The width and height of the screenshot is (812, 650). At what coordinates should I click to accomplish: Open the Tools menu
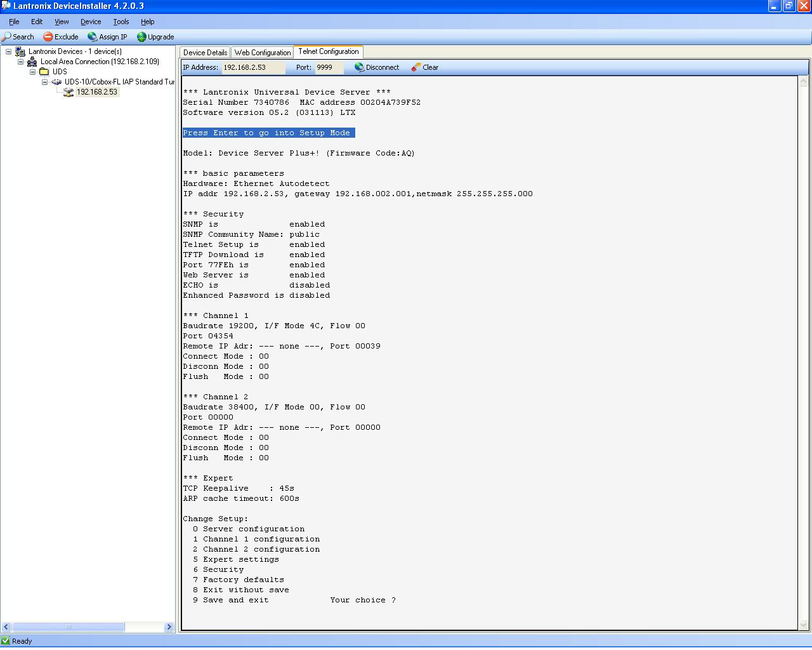[121, 22]
